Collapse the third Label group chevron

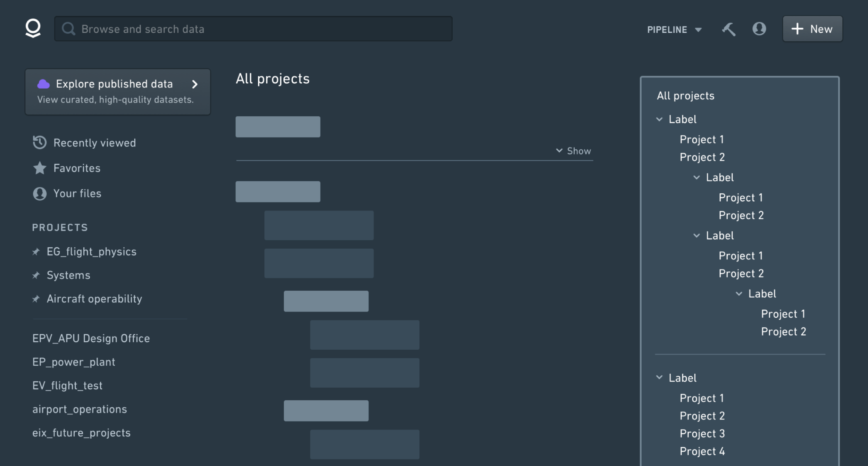tap(696, 235)
